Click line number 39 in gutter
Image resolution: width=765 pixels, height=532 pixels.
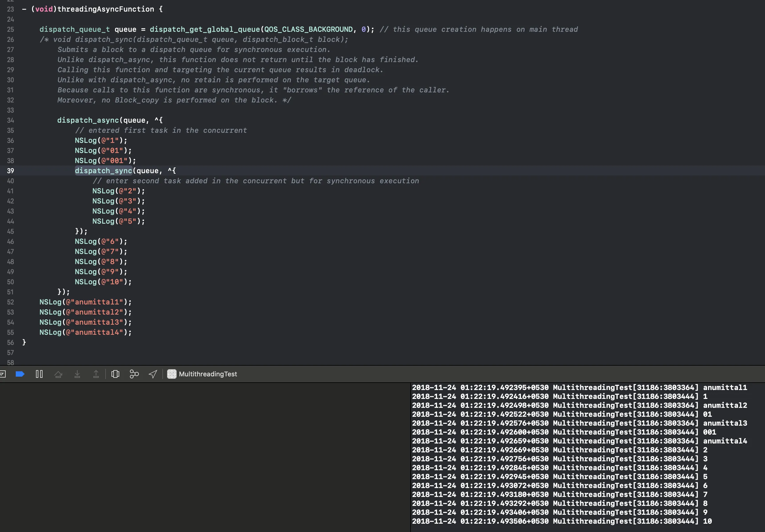[x=10, y=171]
